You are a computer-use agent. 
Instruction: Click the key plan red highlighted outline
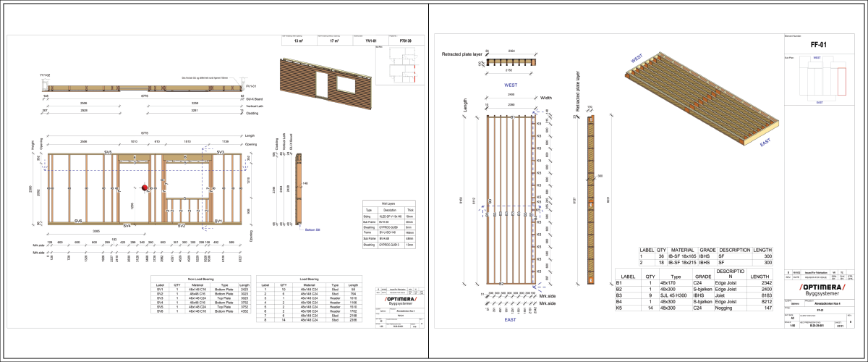tap(841, 77)
